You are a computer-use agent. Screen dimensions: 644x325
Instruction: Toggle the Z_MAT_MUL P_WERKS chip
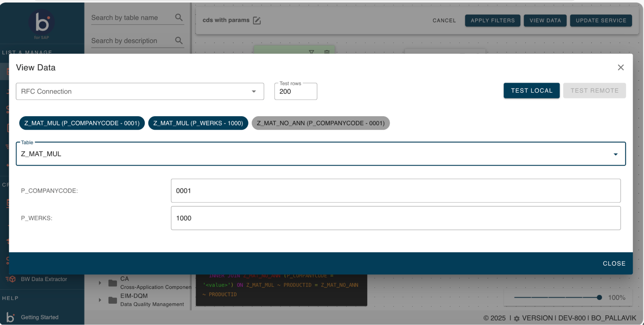click(198, 123)
